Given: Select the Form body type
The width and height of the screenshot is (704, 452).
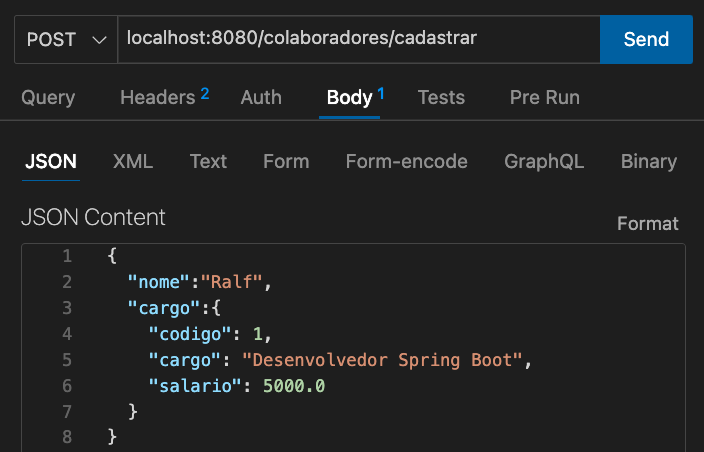Looking at the screenshot, I should point(286,161).
